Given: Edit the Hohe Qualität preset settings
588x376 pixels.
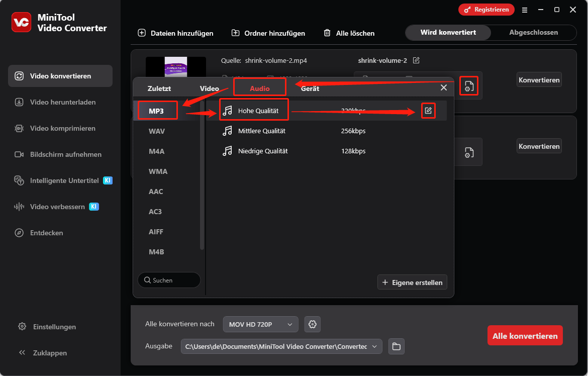Looking at the screenshot, I should (428, 110).
